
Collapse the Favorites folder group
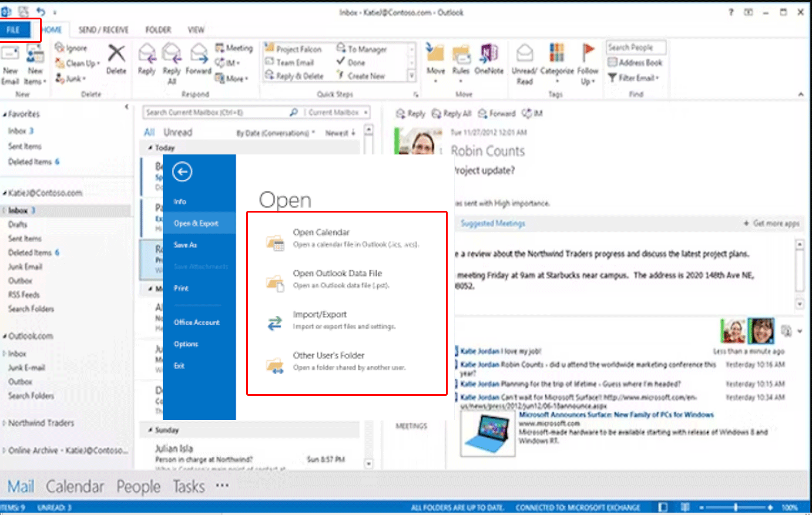[5, 115]
